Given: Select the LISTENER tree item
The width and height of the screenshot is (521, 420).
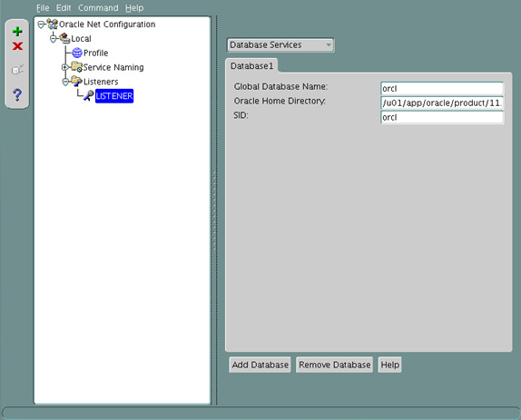Looking at the screenshot, I should pyautogui.click(x=114, y=96).
